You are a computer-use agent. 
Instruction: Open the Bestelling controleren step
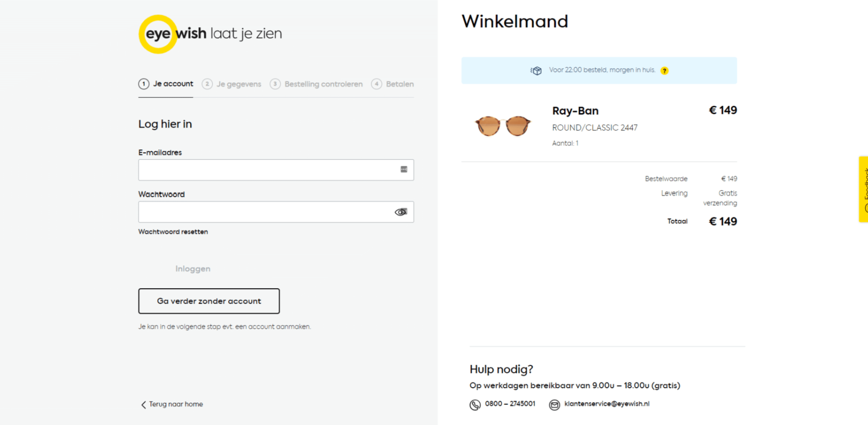pos(317,84)
